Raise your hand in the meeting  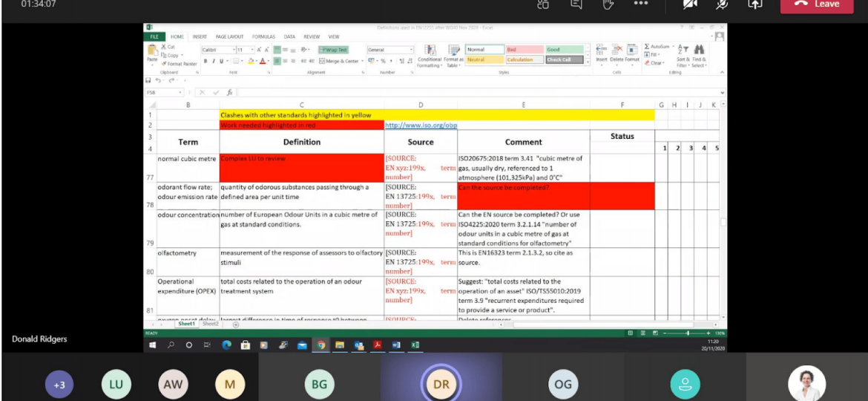click(x=608, y=3)
